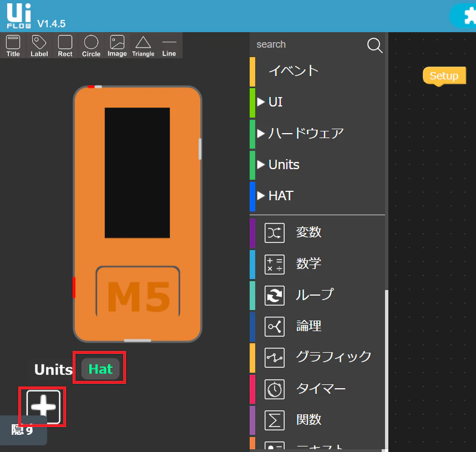Select the Setup block on the workspace
This screenshot has height=452, width=476.
click(x=444, y=76)
